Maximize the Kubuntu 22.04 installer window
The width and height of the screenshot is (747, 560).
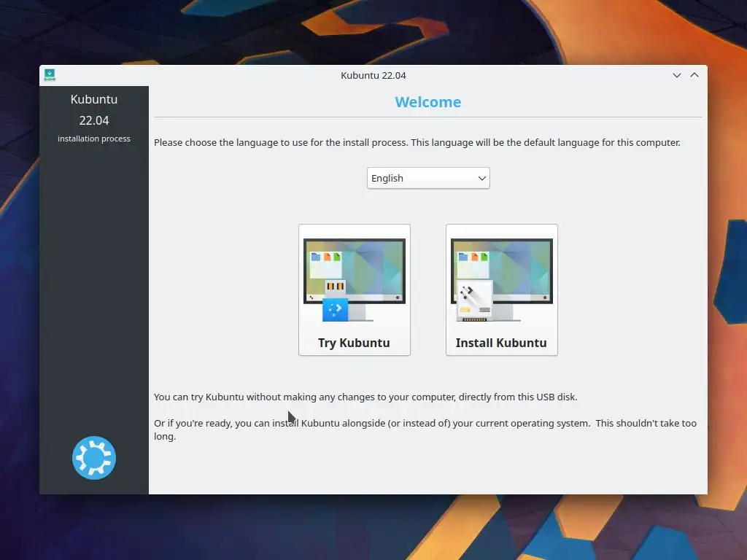(x=694, y=75)
